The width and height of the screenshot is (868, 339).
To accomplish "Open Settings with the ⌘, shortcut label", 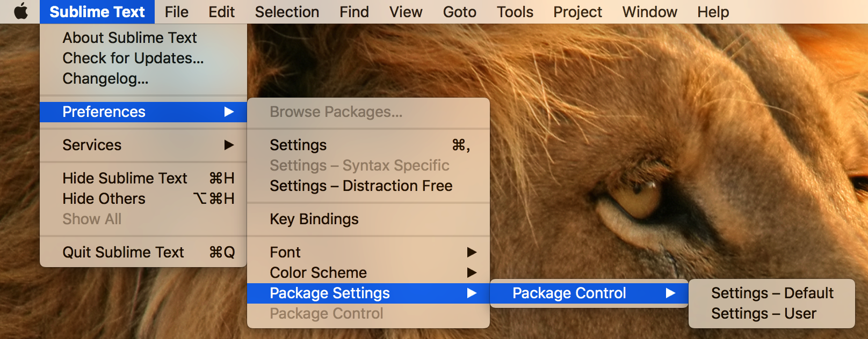I will point(368,145).
